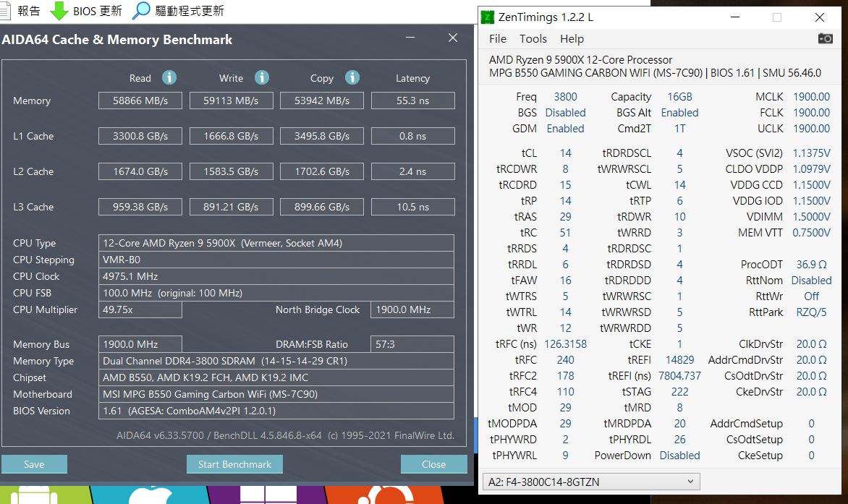Viewport: 848px width, 504px height.
Task: Click the PowerDown Disabled value
Action: click(x=680, y=456)
